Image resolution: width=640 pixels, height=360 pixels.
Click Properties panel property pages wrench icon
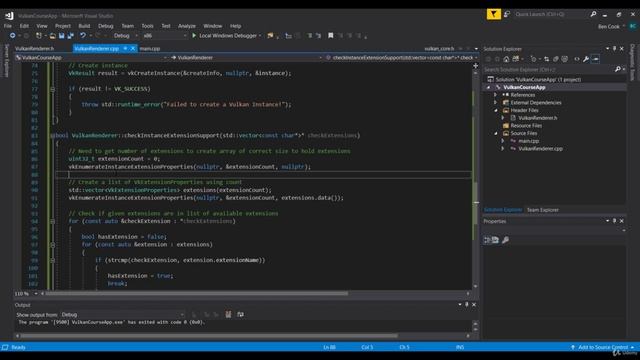(x=505, y=240)
